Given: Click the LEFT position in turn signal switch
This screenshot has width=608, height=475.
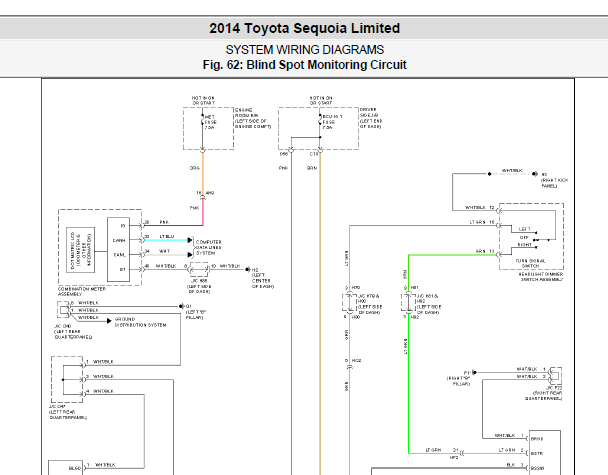Looking at the screenshot, I should [524, 229].
